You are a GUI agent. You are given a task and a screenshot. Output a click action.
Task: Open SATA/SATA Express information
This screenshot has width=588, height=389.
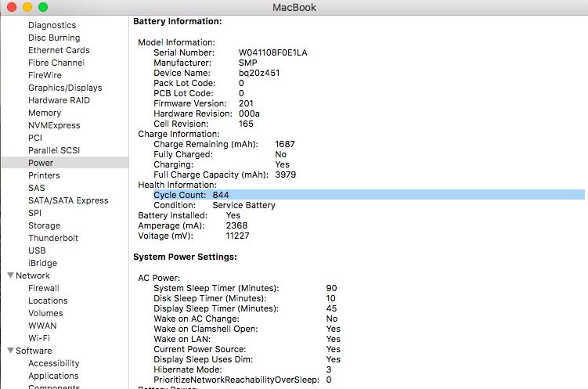[68, 200]
